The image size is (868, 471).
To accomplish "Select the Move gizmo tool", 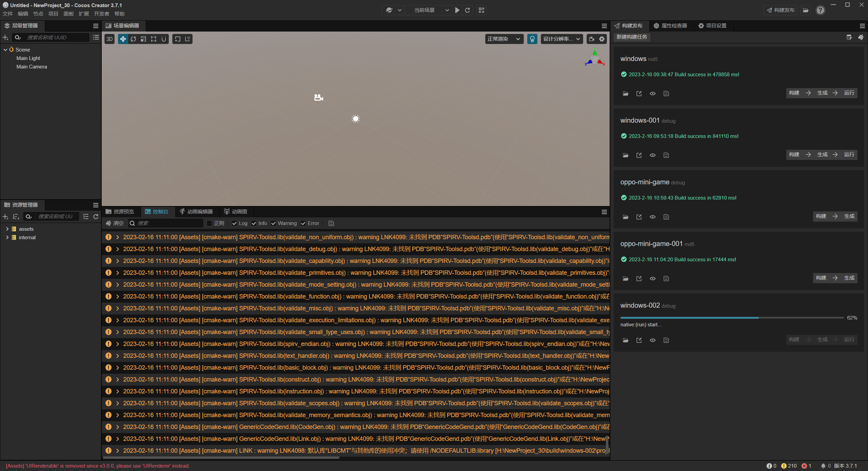I will pos(123,39).
